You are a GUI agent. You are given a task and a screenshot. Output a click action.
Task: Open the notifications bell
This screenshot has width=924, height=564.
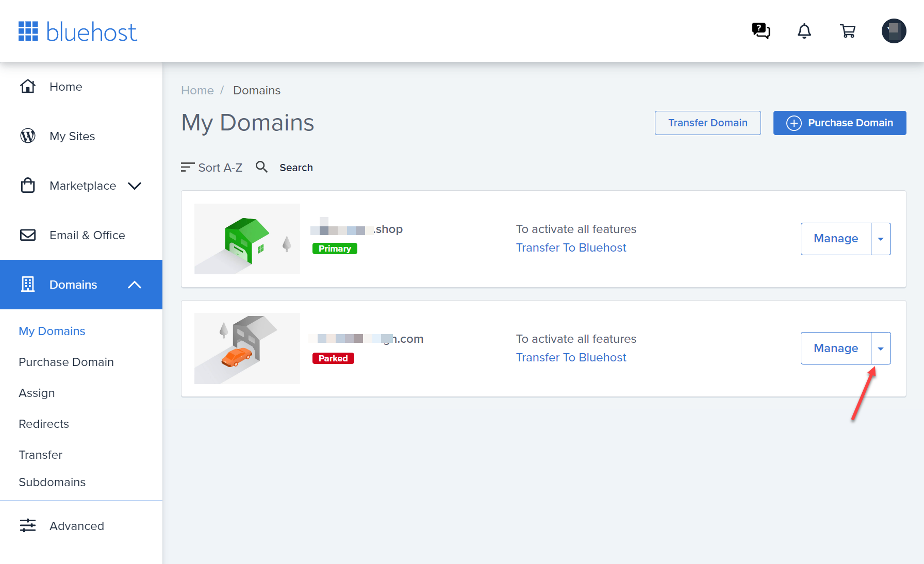(x=804, y=31)
